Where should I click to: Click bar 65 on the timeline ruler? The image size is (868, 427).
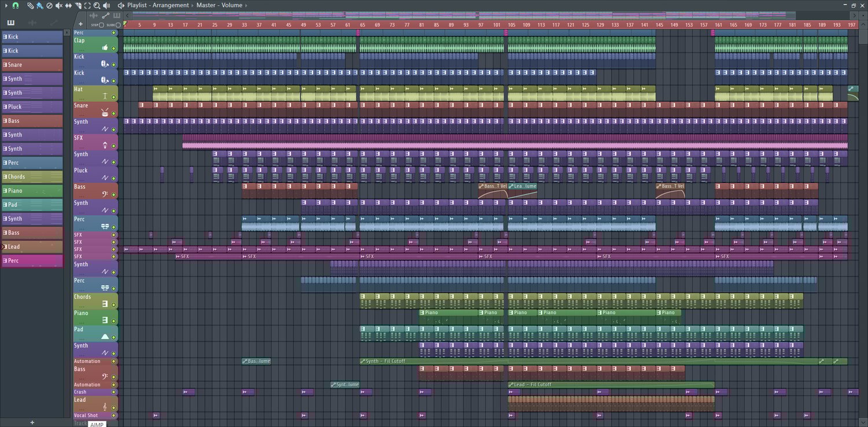coord(363,25)
